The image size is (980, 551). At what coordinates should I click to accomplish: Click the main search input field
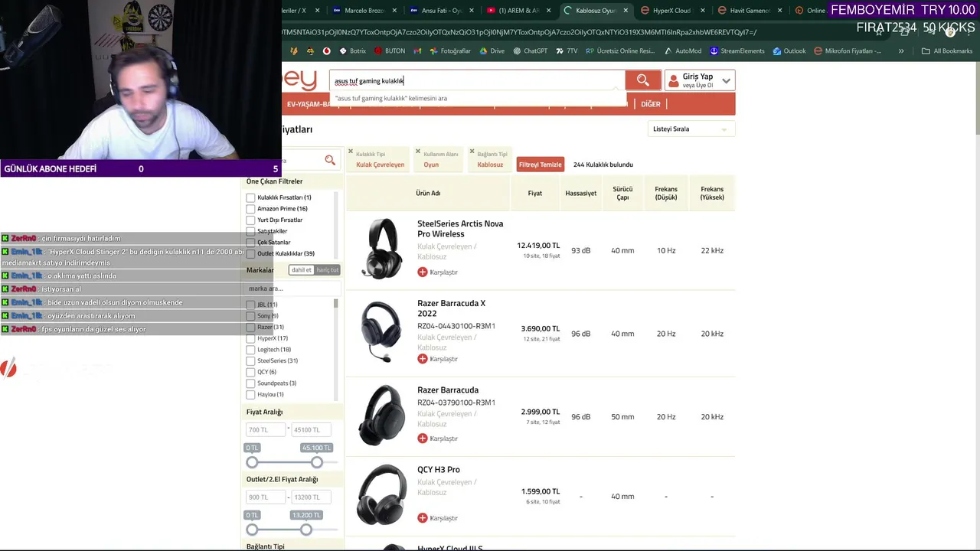(x=478, y=80)
